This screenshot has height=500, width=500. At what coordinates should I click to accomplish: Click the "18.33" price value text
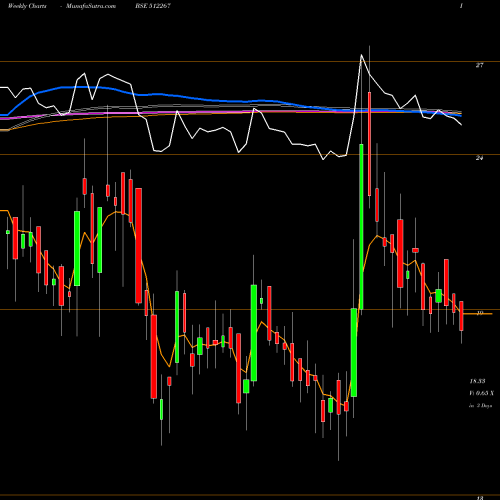point(477,381)
